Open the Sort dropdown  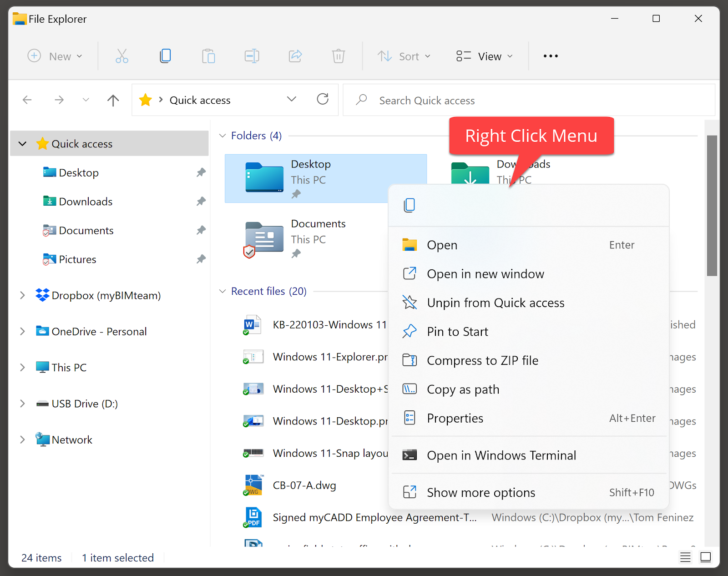[404, 56]
